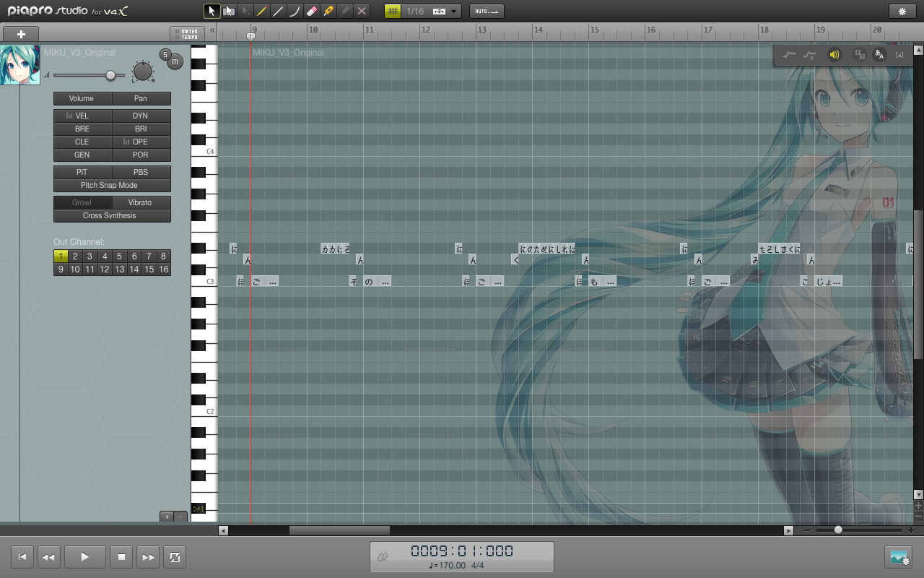This screenshot has height=578, width=924.
Task: Click the track pan L/R knob
Action: point(143,71)
